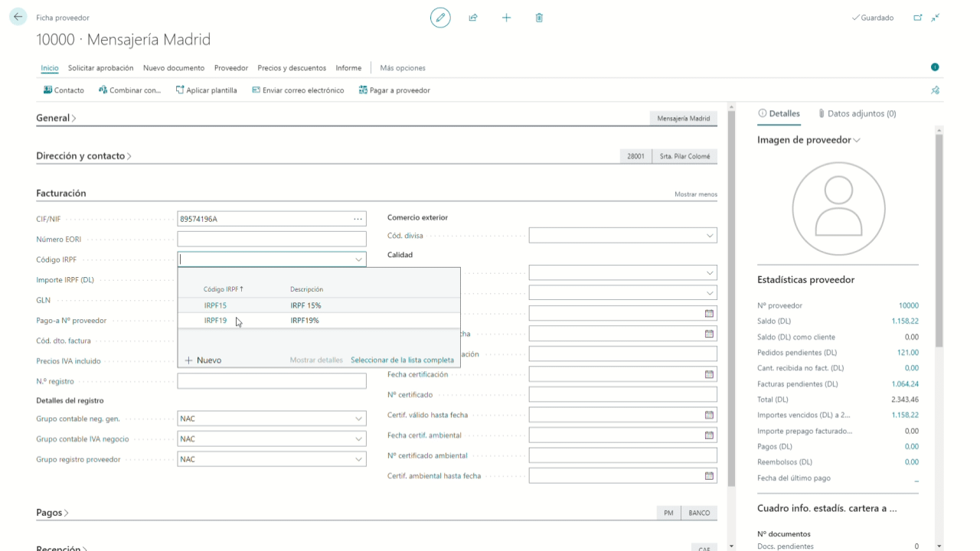
Task: Switch to Datos adjuntos (0) tab
Action: point(857,113)
